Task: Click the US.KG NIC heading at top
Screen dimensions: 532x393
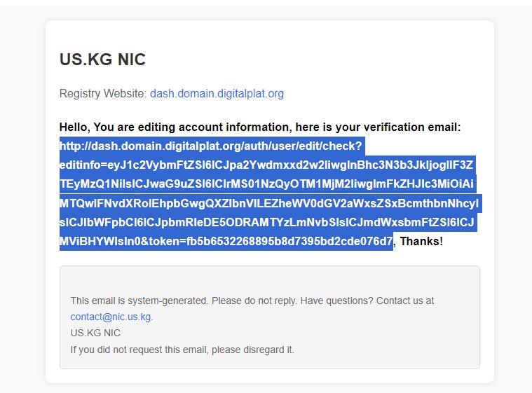Action: pyautogui.click(x=102, y=60)
